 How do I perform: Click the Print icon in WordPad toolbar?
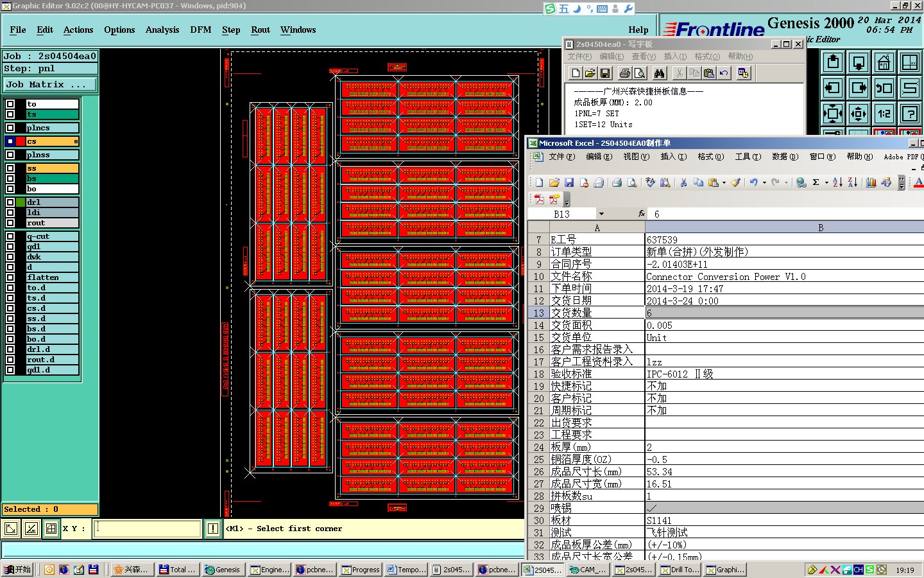coord(624,73)
